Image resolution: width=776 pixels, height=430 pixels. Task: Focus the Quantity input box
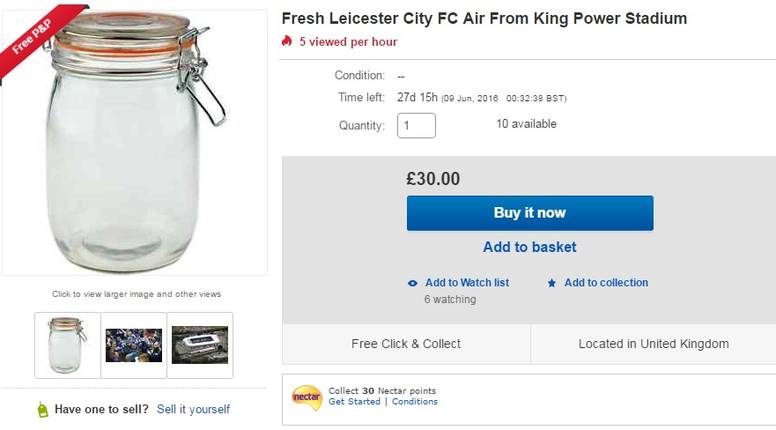click(x=416, y=125)
